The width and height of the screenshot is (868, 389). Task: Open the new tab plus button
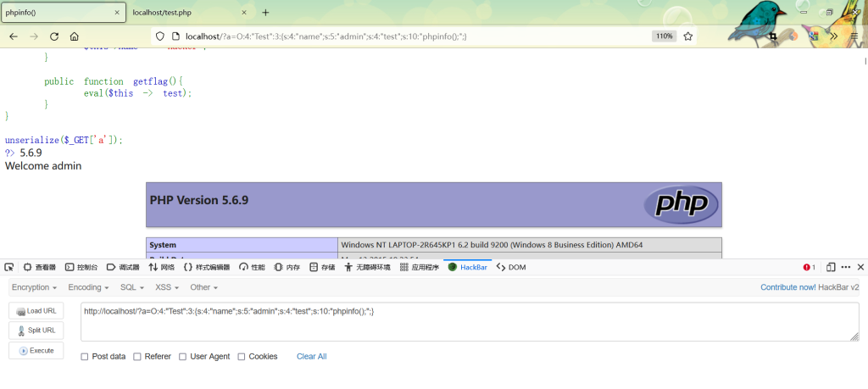(265, 13)
